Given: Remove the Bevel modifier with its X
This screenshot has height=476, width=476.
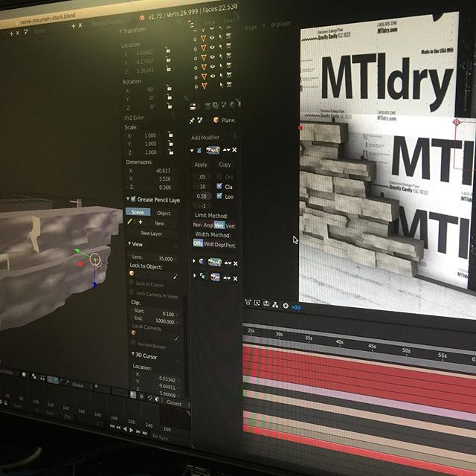Looking at the screenshot, I should point(234,149).
